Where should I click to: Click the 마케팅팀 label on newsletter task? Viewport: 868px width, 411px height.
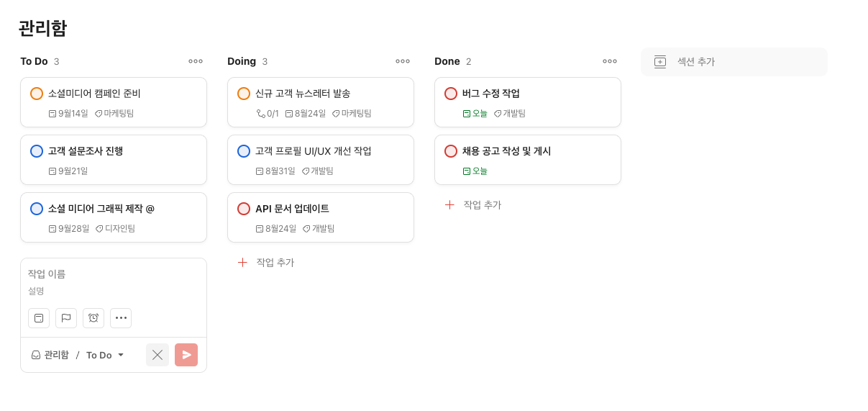352,114
